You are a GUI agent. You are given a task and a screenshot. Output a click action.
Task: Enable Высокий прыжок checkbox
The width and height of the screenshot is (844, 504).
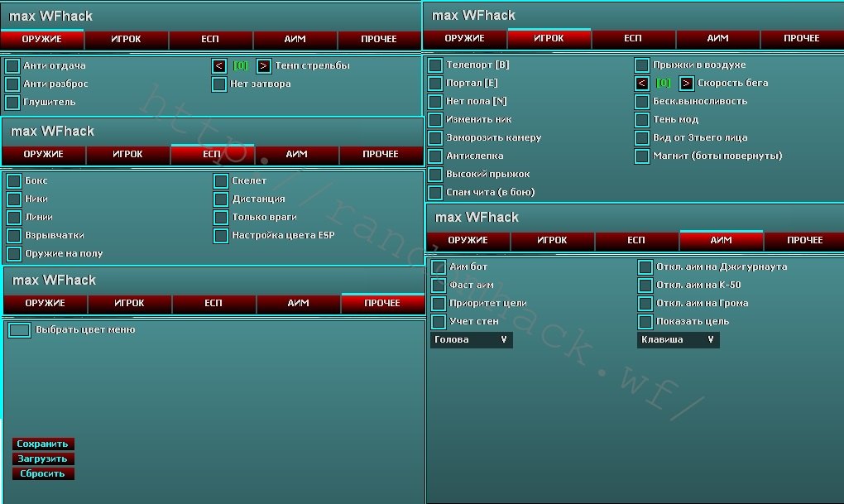click(x=435, y=175)
